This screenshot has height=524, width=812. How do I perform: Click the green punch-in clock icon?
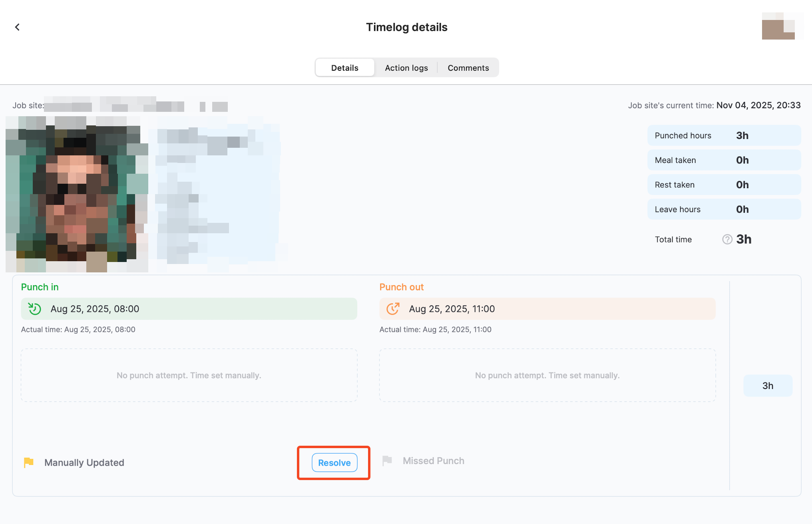[35, 309]
